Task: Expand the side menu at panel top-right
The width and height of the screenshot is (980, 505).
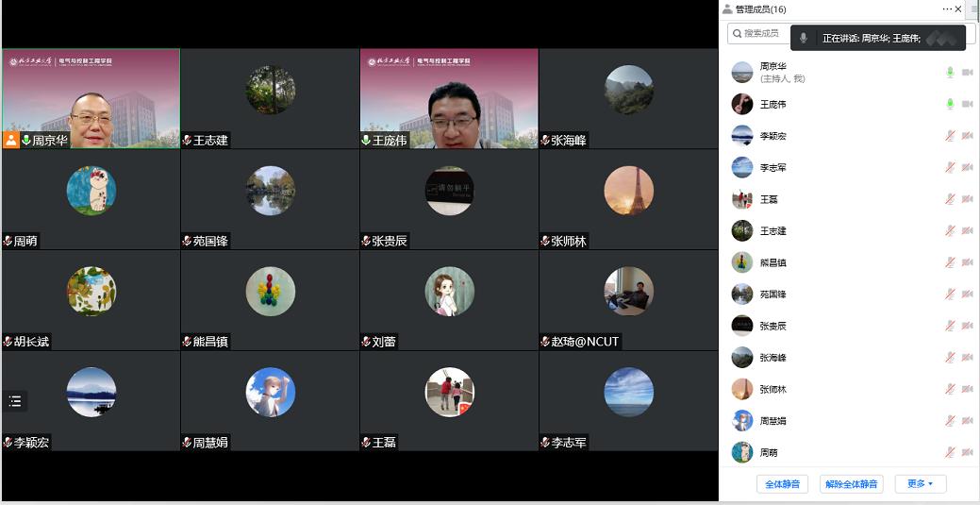Action: tap(974, 8)
